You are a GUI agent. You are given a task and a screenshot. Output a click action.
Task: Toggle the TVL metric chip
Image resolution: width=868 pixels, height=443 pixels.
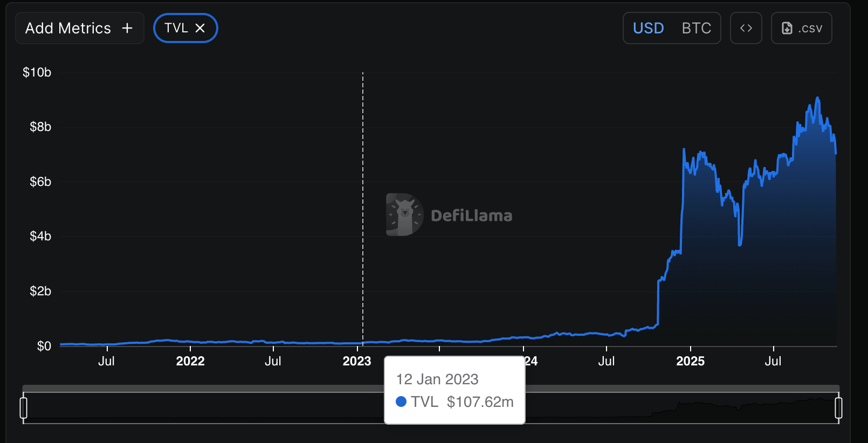176,28
